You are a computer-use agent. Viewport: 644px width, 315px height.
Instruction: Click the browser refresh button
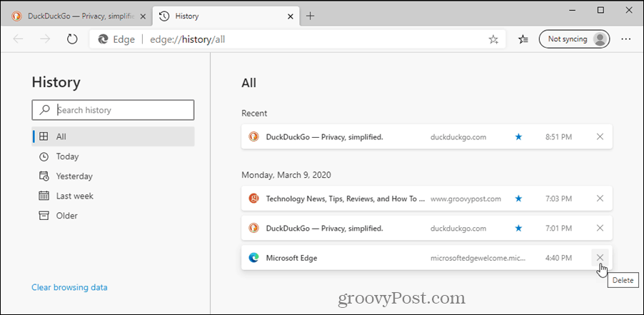pos(71,39)
